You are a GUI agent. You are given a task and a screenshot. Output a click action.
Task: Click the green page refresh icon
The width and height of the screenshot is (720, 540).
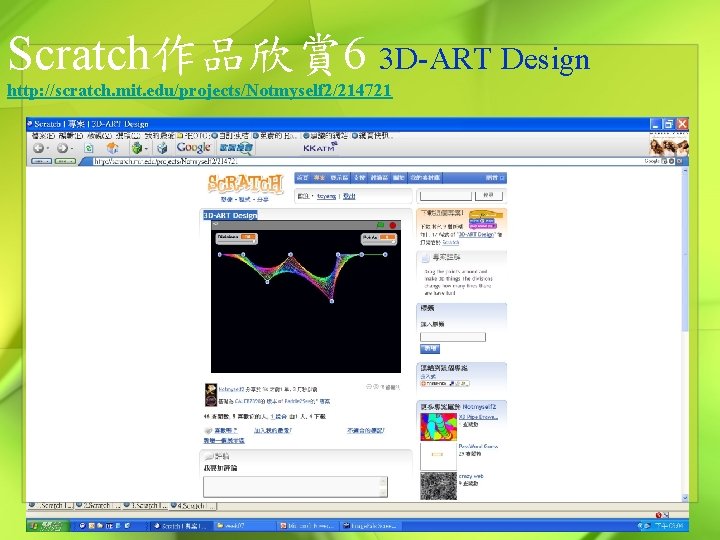point(89,148)
